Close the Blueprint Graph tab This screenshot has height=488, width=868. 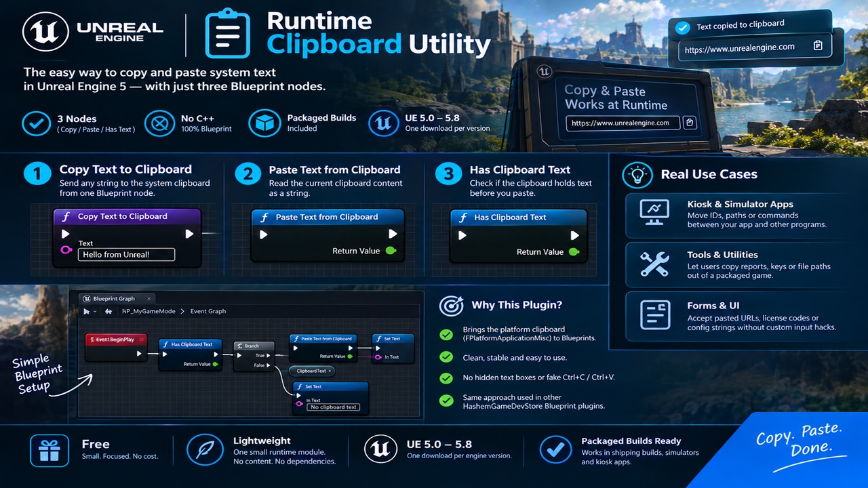pos(149,298)
